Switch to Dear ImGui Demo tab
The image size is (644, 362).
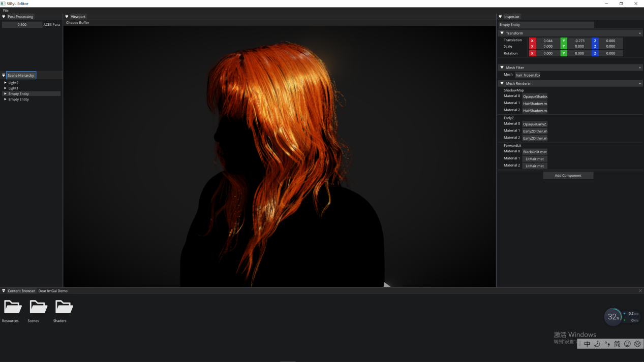(x=53, y=291)
